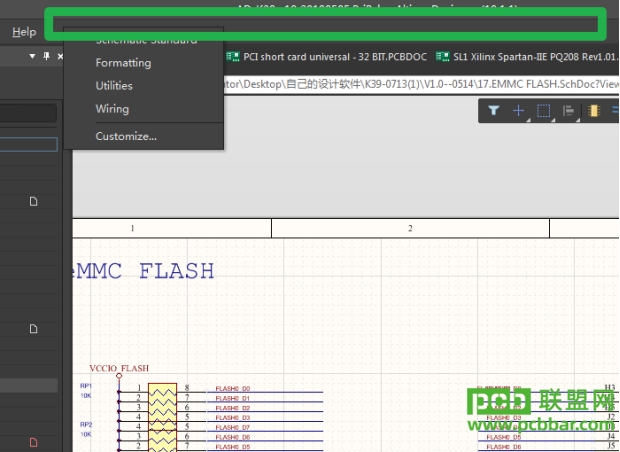Switch to the PCI short card universal PCBDOC tab

click(x=327, y=57)
